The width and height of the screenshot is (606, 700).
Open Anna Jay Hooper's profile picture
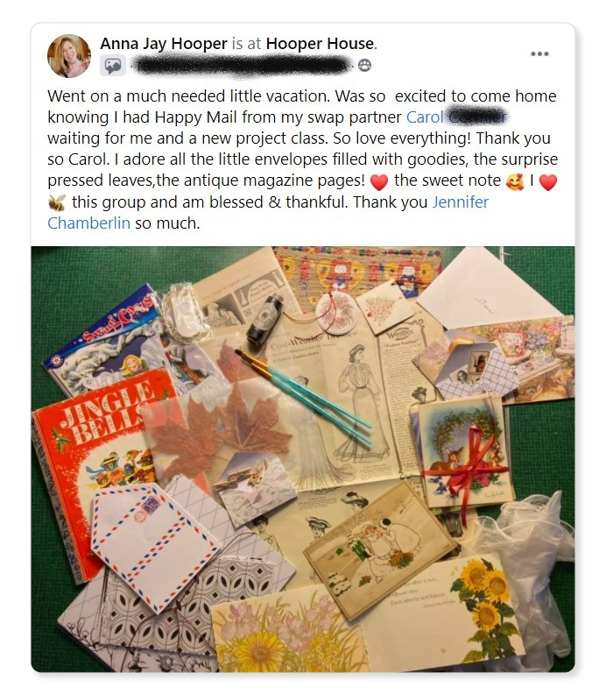click(x=68, y=56)
